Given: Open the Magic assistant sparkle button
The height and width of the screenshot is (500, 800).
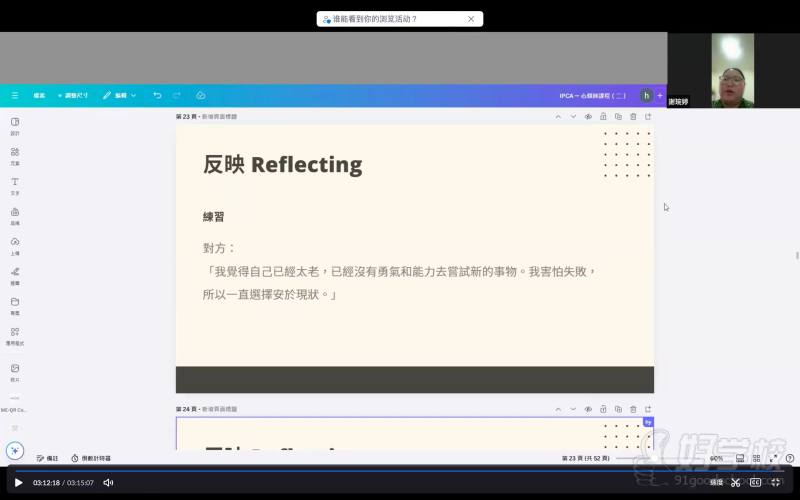Looking at the screenshot, I should point(15,451).
